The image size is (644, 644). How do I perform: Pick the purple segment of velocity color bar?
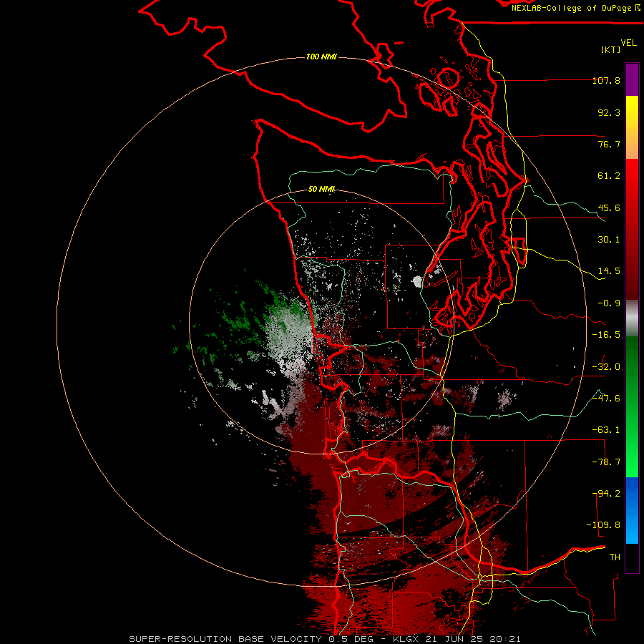tap(632, 80)
